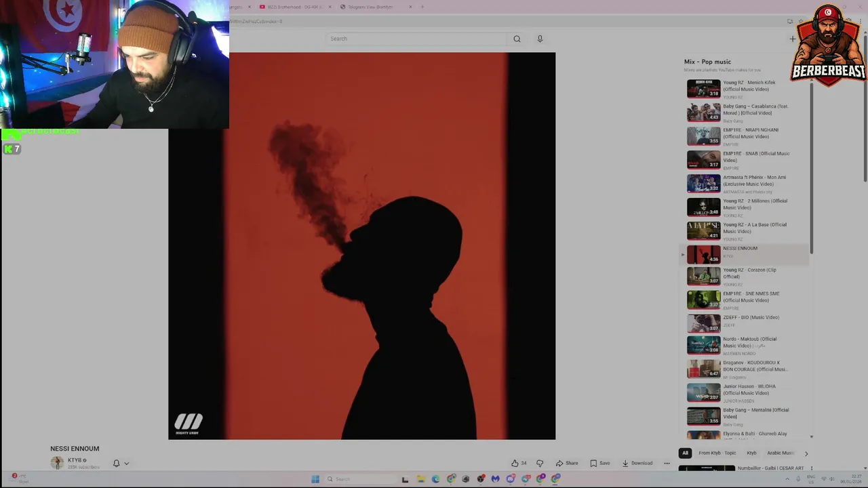This screenshot has width=868, height=488.
Task: Click the Download button
Action: 637,463
